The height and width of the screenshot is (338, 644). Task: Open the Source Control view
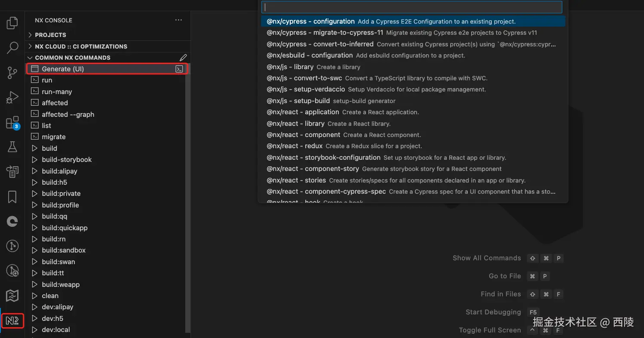point(12,73)
